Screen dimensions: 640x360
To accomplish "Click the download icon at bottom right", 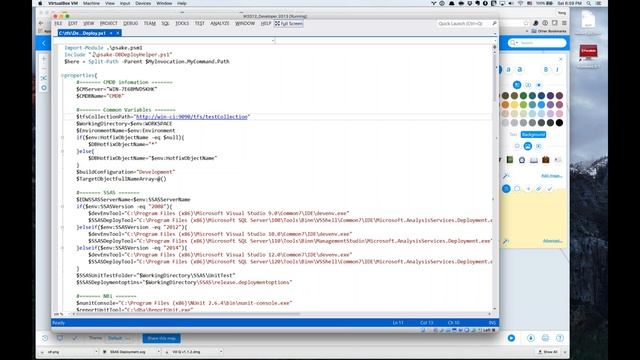I will 531,338.
